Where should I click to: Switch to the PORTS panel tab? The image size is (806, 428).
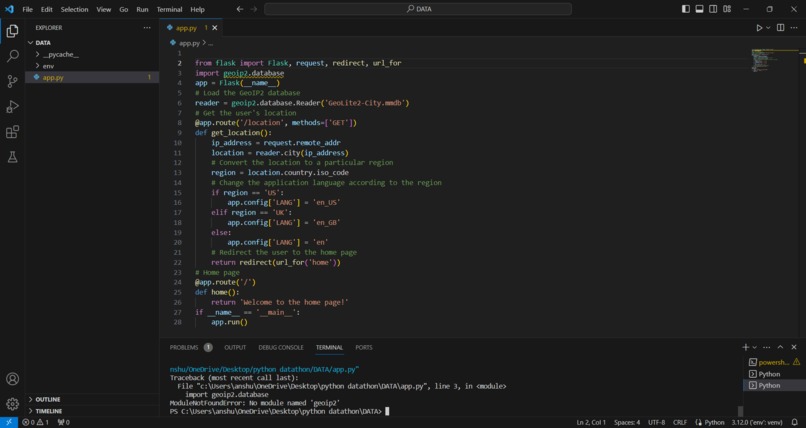[x=364, y=347]
